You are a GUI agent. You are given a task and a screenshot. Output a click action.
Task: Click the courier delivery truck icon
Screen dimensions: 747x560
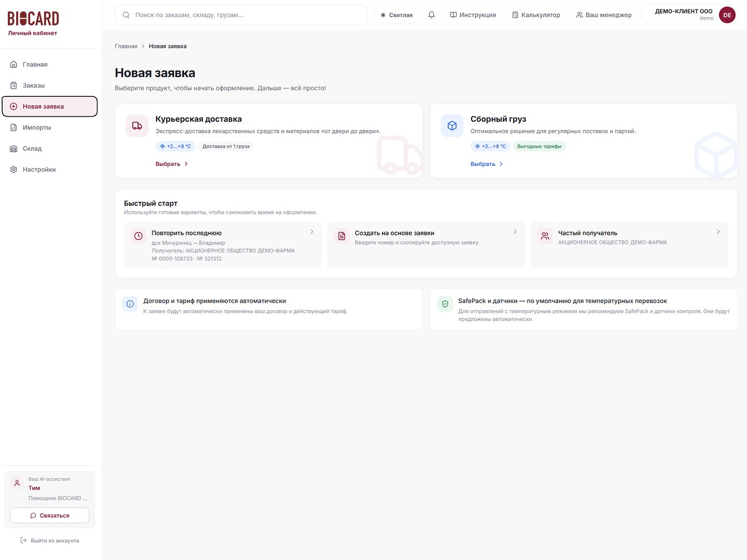[x=137, y=126]
